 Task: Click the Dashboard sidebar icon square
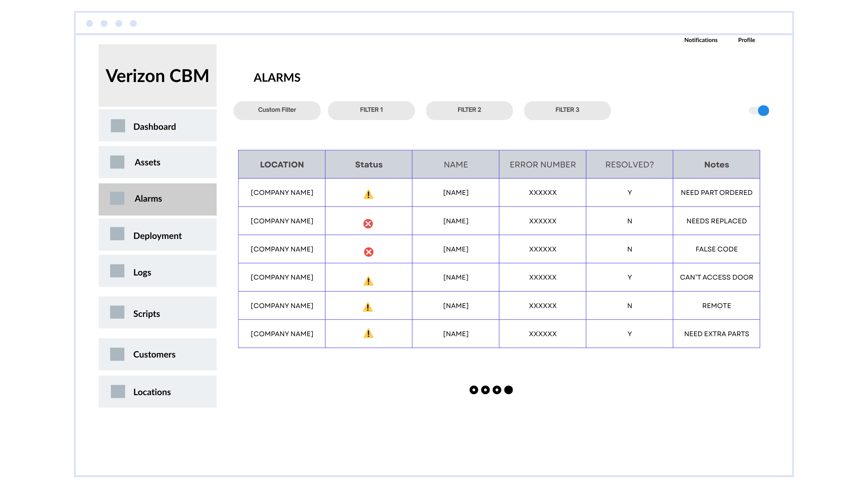(118, 126)
